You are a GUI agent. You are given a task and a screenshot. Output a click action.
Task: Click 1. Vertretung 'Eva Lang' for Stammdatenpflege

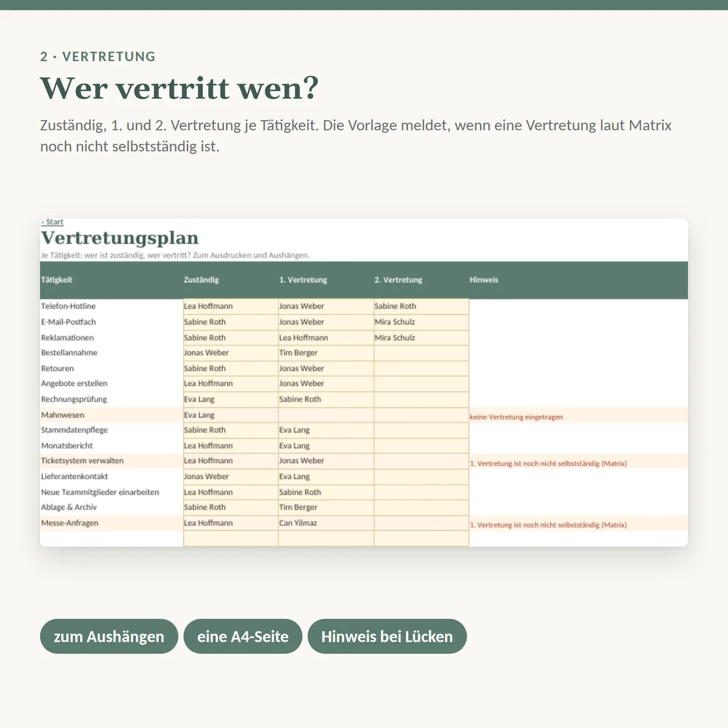(x=326, y=430)
